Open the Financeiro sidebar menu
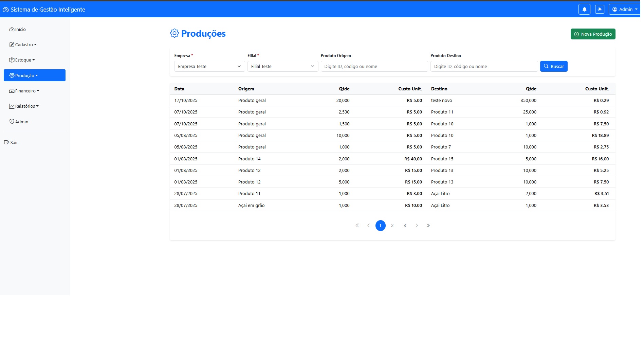 pos(24,91)
